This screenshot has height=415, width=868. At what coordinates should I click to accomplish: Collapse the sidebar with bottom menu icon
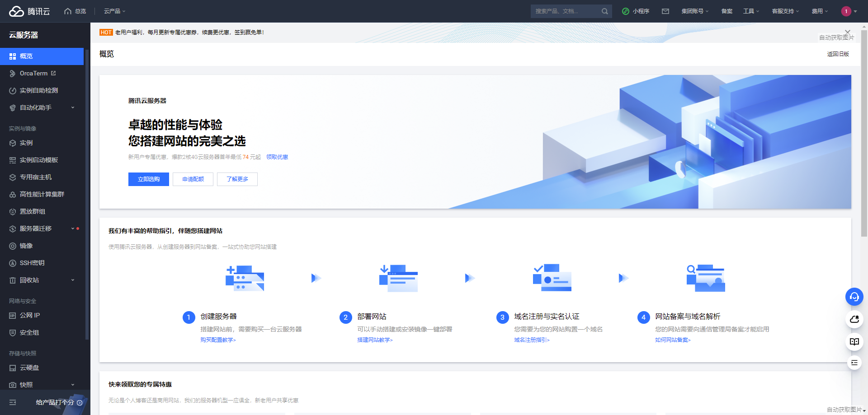[x=13, y=402]
